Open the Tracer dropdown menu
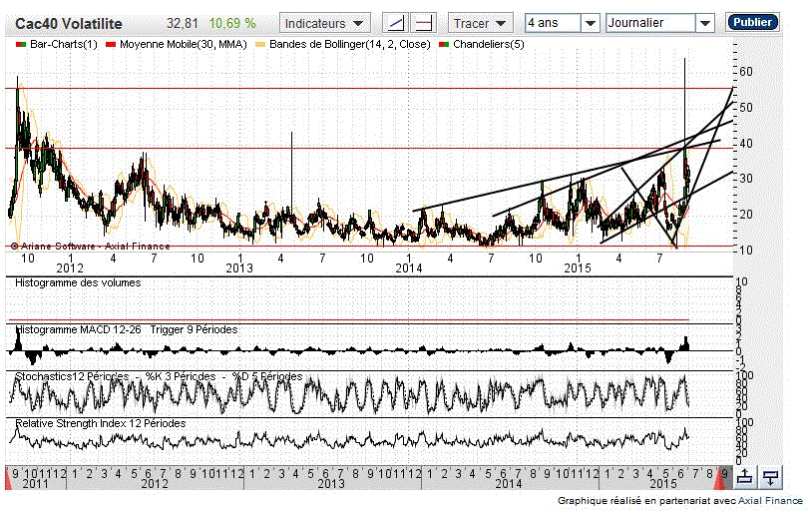This screenshot has width=812, height=519. pos(480,23)
